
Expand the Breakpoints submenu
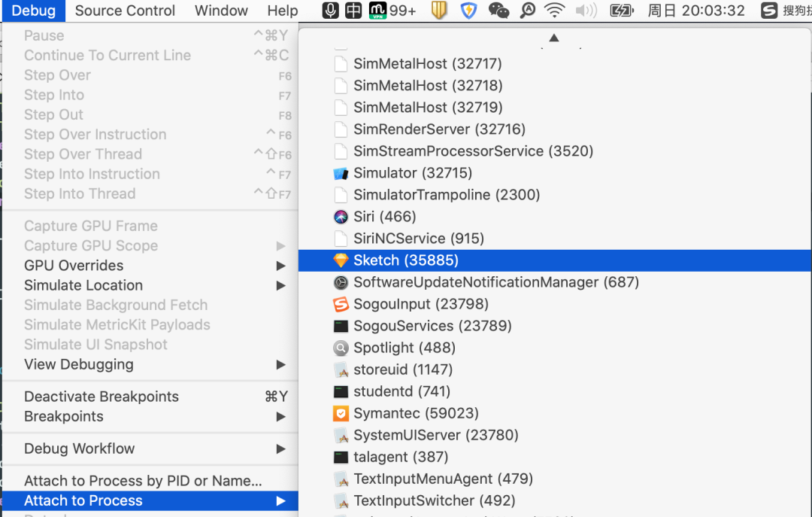coord(150,416)
